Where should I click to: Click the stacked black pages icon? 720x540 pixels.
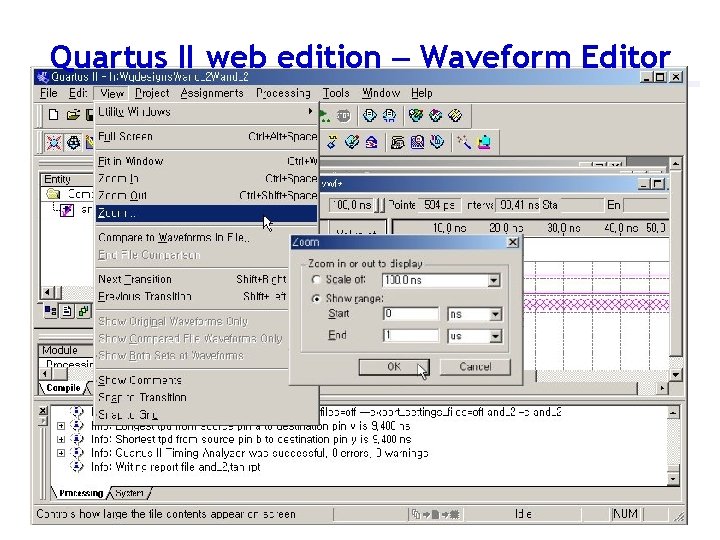398,142
